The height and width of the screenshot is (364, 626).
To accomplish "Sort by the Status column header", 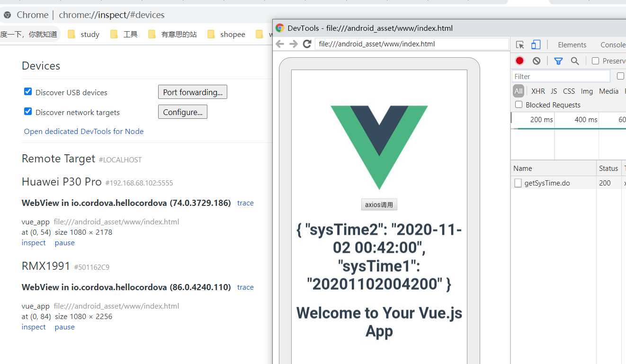I will coord(608,169).
